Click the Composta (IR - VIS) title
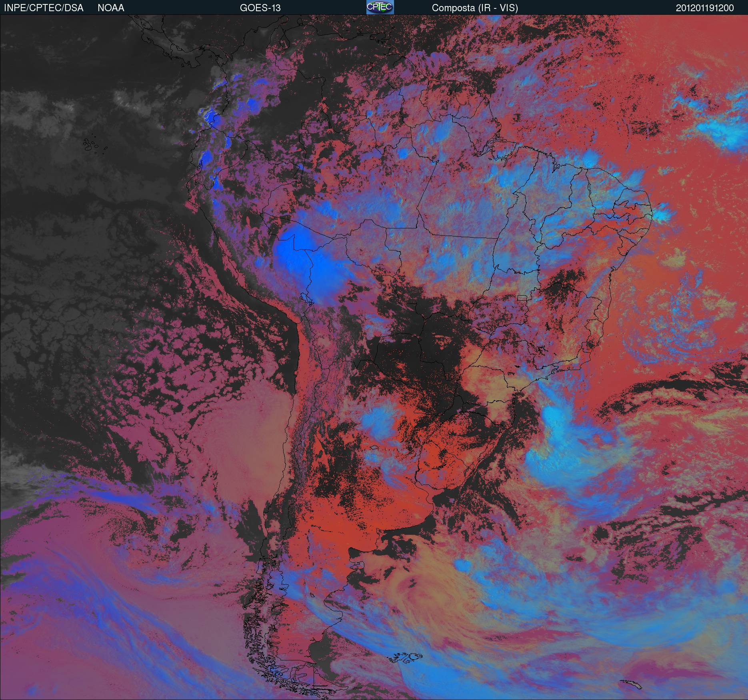Viewport: 748px width, 700px height. pyautogui.click(x=475, y=8)
